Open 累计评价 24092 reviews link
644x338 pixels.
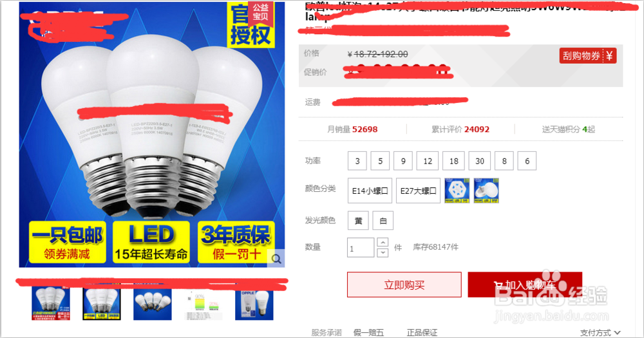460,129
